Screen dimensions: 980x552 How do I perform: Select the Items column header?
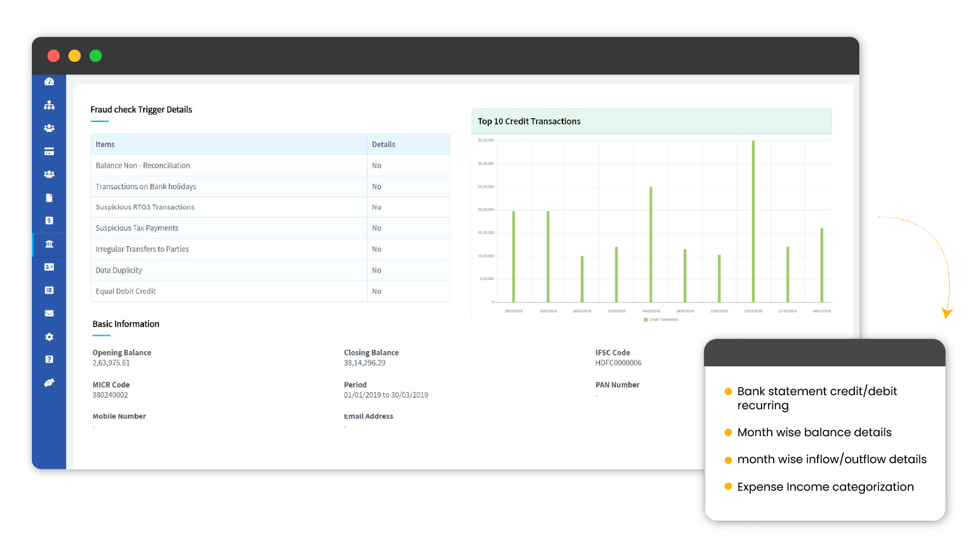[229, 145]
